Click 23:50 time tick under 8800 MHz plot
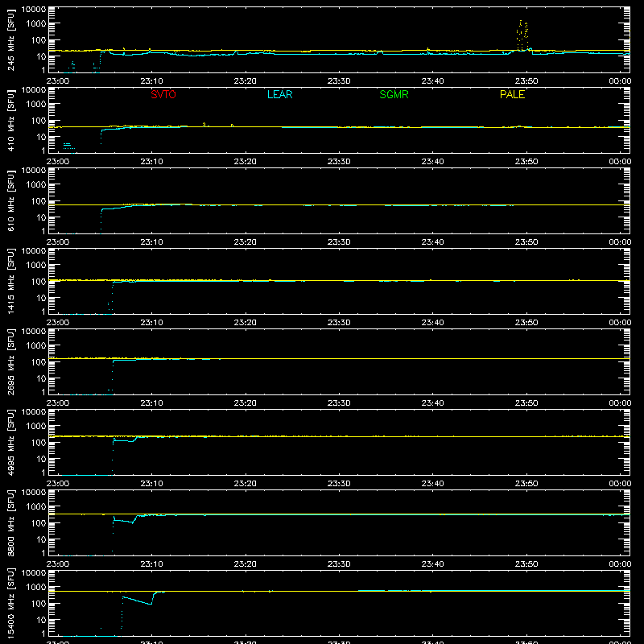Viewport: 644px width, 644px height. click(526, 564)
